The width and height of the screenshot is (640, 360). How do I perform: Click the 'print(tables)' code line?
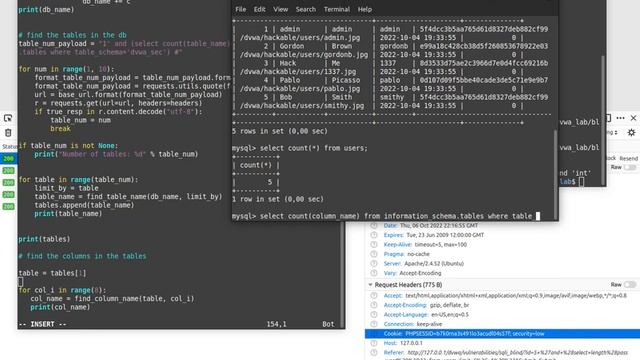44,239
